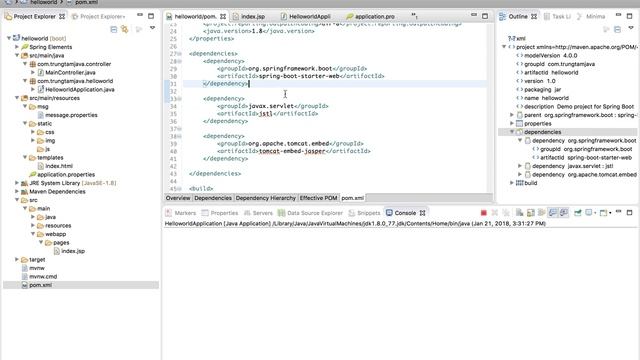Toggle show console on standard error change

564,213
